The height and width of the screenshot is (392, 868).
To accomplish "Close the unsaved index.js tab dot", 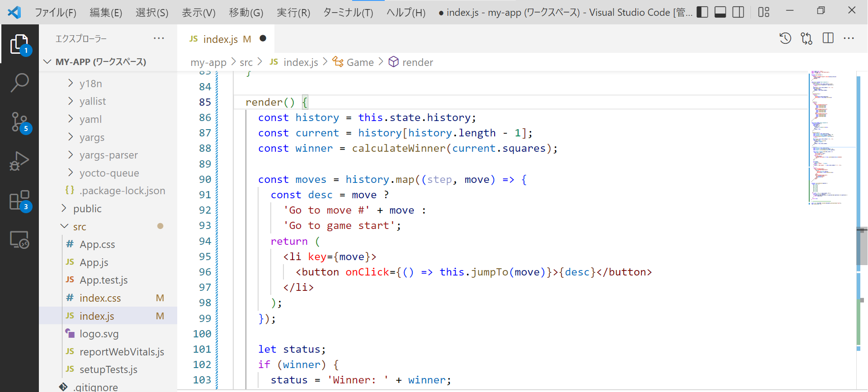I will click(263, 38).
